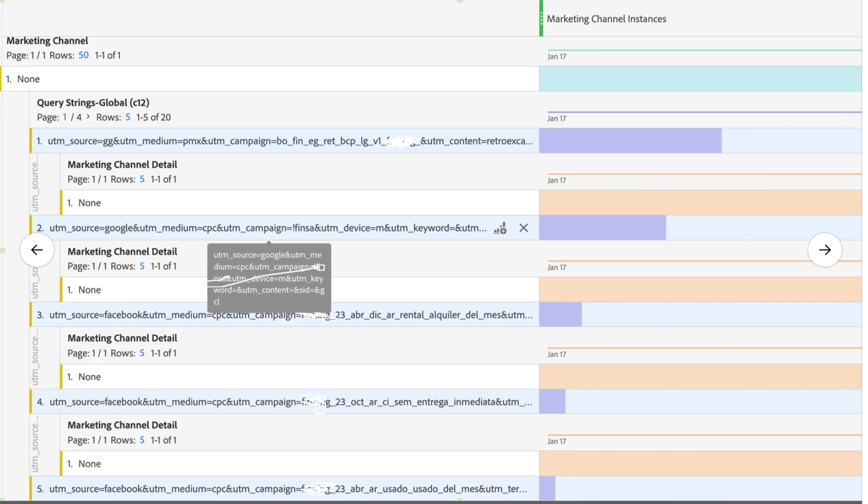Click the teal bar of the None channel
Image resolution: width=868 pixels, height=504 pixels.
point(700,79)
